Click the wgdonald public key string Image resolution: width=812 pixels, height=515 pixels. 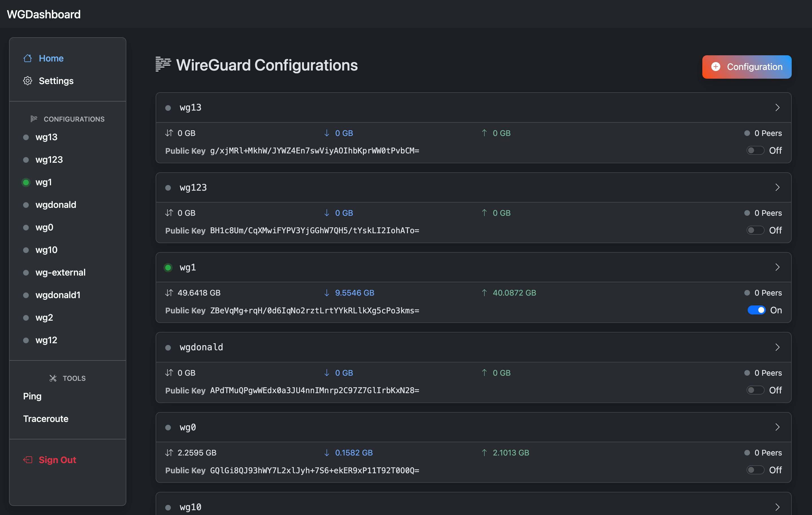click(x=315, y=390)
